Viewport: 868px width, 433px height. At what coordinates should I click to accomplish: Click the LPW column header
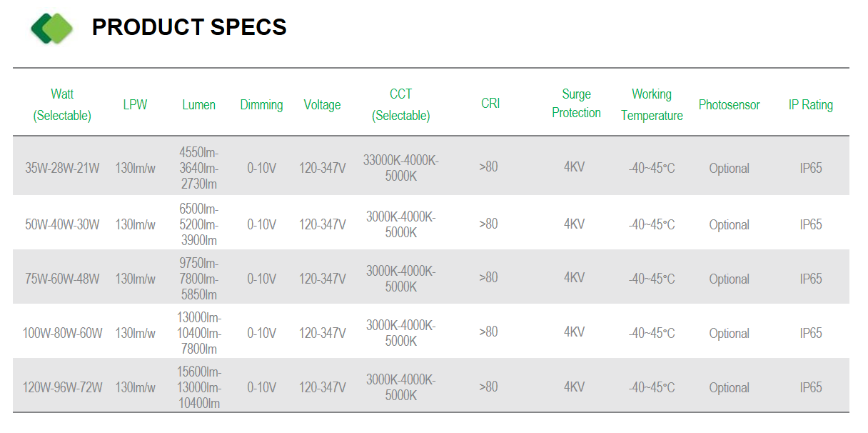(x=135, y=105)
